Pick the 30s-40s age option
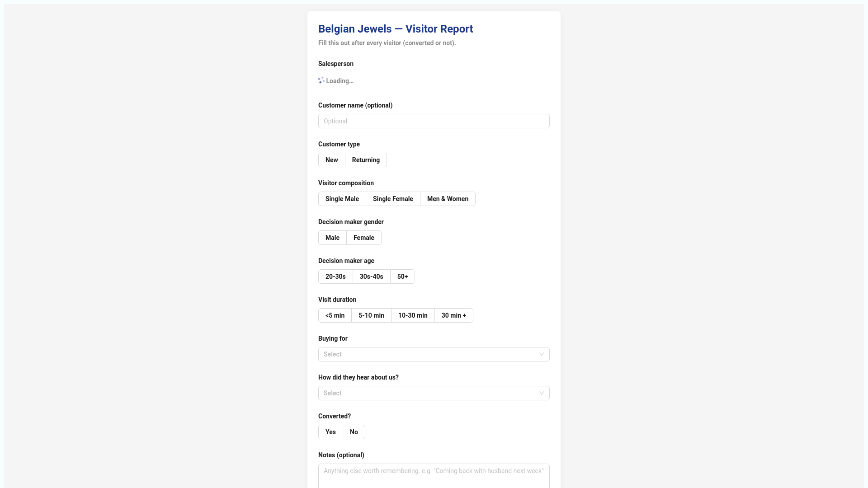The height and width of the screenshot is (488, 868). (371, 277)
